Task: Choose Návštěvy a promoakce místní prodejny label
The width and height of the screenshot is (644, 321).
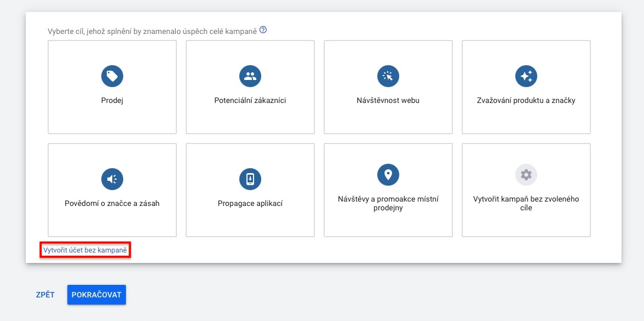Action: [x=388, y=203]
